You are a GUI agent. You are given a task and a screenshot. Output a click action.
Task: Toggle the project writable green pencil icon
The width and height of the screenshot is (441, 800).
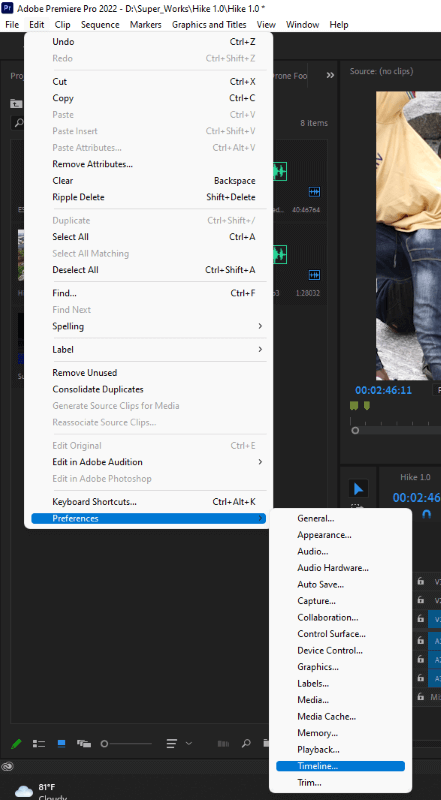tap(16, 743)
